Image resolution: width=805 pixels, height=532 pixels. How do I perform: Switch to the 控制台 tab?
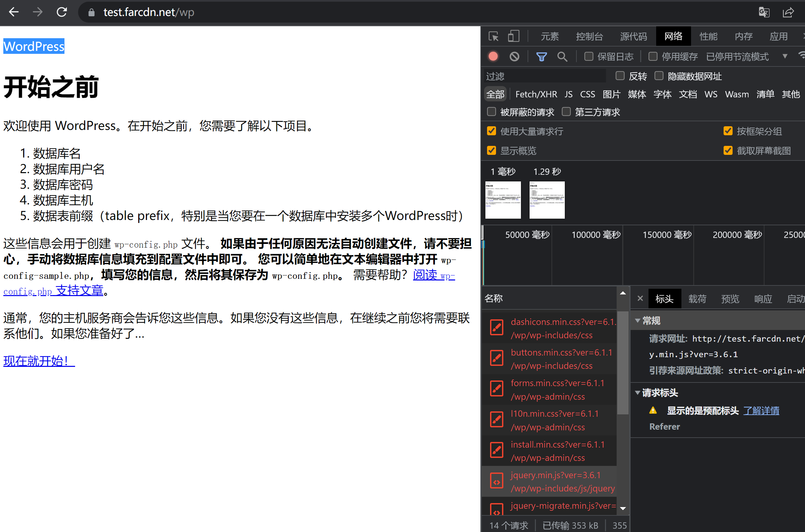click(x=589, y=36)
